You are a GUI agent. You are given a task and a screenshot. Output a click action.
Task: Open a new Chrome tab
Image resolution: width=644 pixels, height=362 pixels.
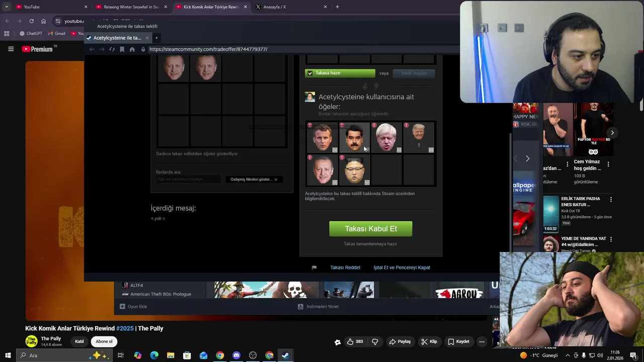point(337,7)
